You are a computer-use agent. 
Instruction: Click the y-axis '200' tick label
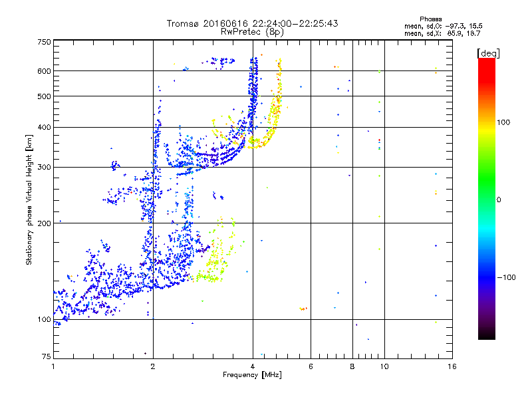[x=44, y=223]
